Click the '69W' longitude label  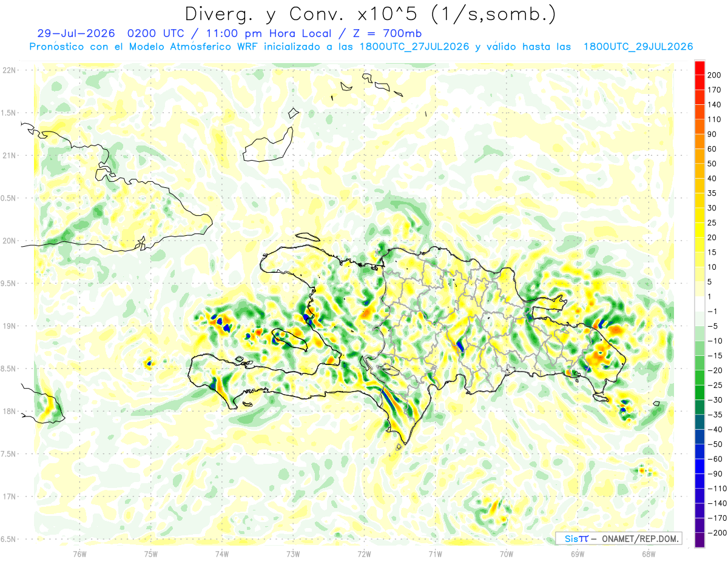pyautogui.click(x=577, y=554)
